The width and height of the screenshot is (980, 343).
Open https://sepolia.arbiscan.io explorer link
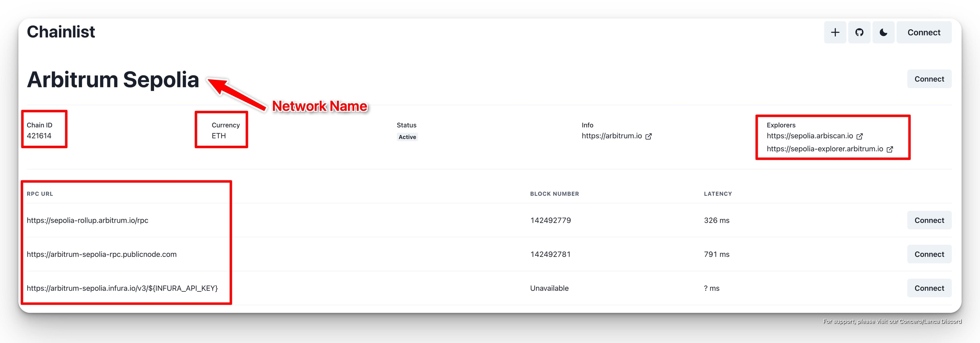click(x=810, y=136)
